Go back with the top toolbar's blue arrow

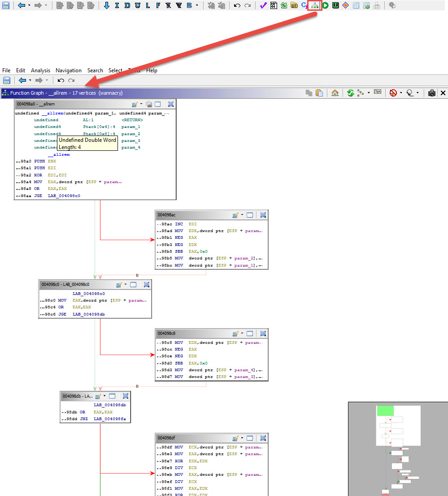22,5
